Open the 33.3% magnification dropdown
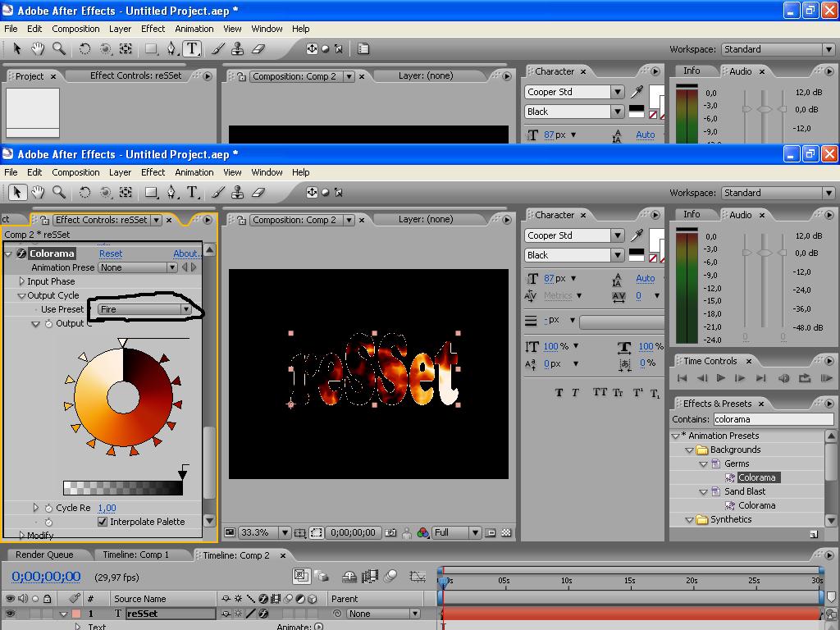This screenshot has height=630, width=840. click(265, 532)
